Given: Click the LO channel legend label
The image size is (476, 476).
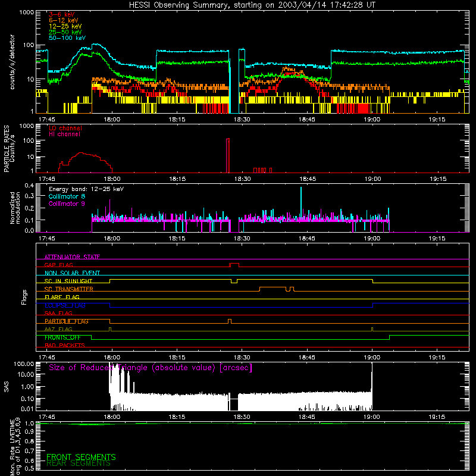Looking at the screenshot, I should pos(65,128).
